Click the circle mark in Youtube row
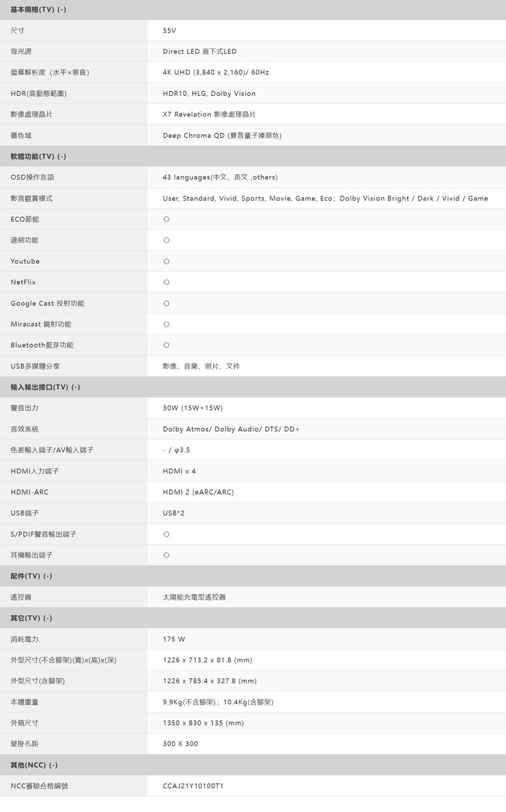Image resolution: width=506 pixels, height=812 pixels. coord(166,261)
